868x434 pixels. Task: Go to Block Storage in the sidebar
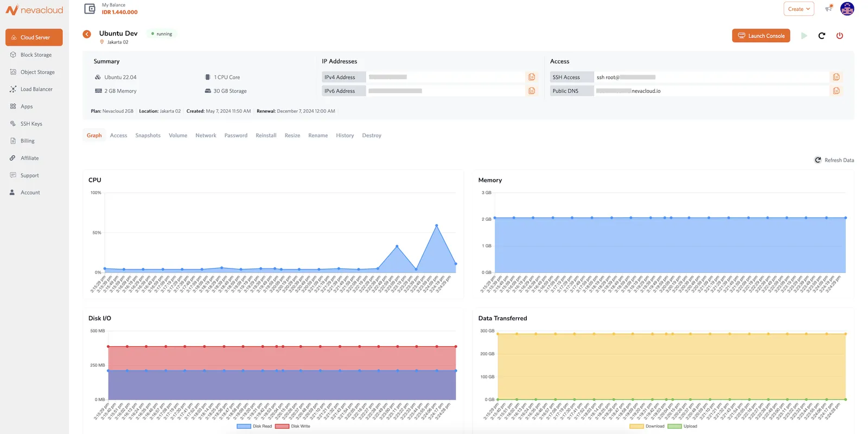(x=36, y=55)
